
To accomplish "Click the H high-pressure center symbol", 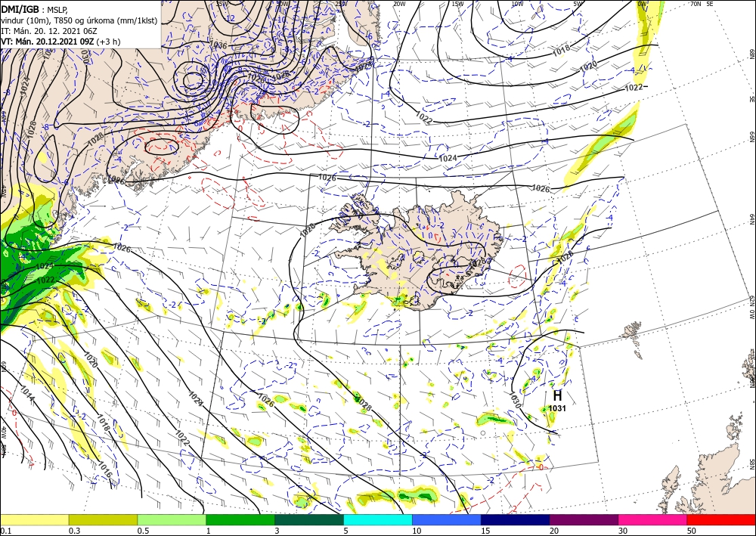I will (x=557, y=395).
